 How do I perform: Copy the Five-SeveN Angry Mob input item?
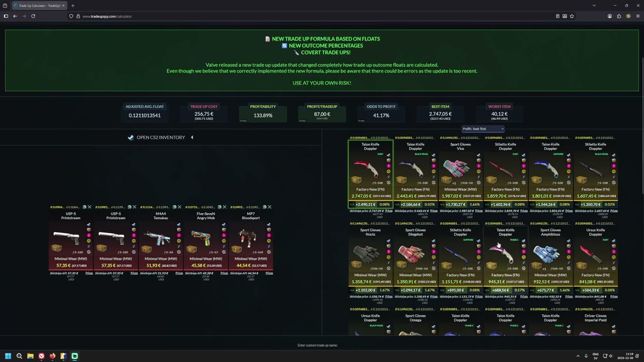pyautogui.click(x=219, y=207)
